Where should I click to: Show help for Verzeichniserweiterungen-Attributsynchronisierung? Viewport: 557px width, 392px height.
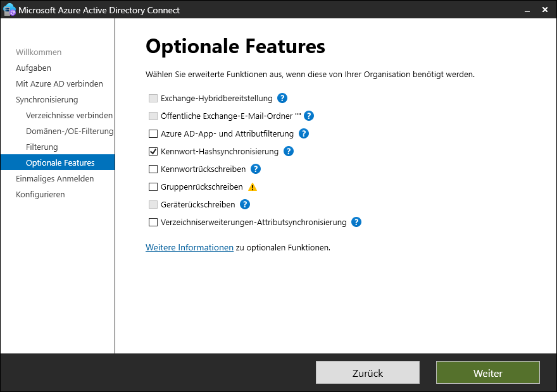tap(356, 222)
